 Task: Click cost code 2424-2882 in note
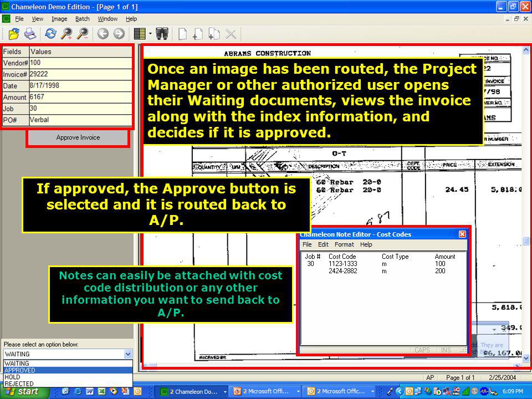pos(342,271)
